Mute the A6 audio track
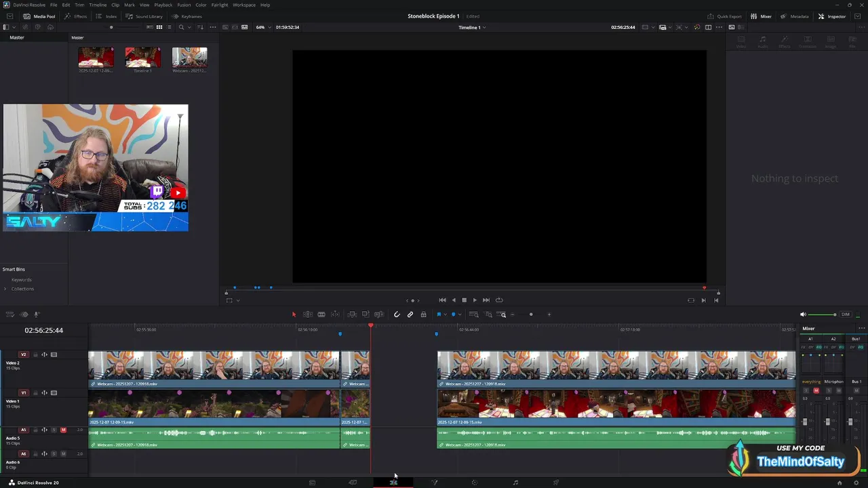The width and height of the screenshot is (868, 488). click(x=63, y=453)
